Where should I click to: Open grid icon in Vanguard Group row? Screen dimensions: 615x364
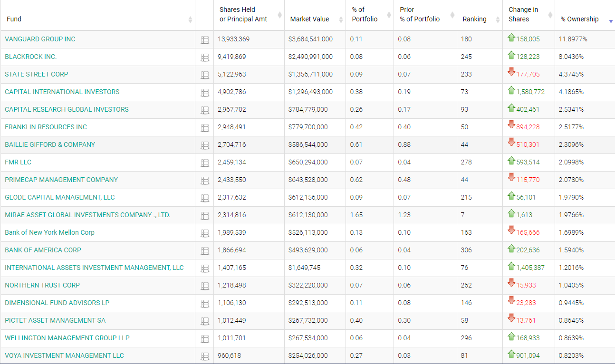point(205,40)
